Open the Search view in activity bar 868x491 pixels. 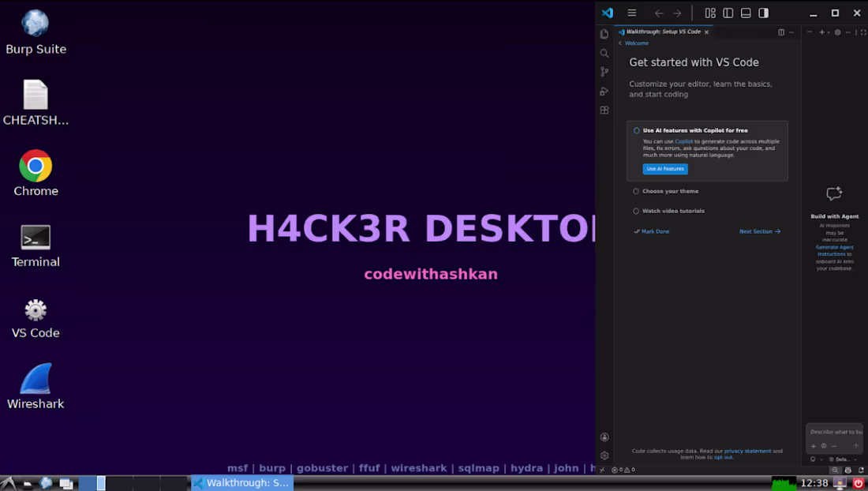pyautogui.click(x=604, y=53)
